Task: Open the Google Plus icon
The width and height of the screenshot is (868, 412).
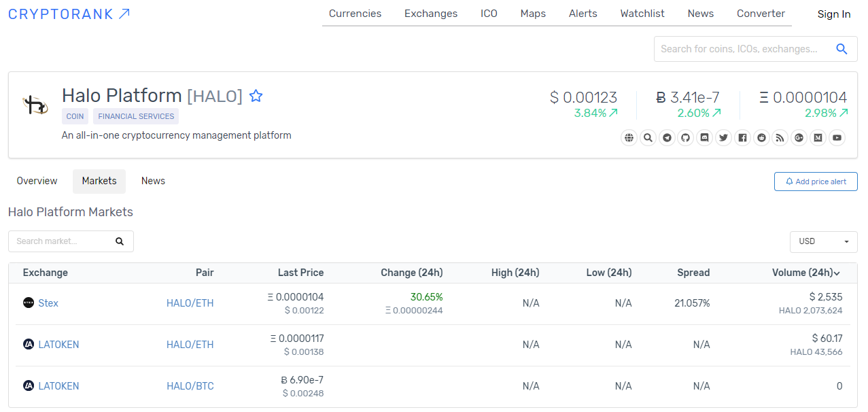Action: (799, 138)
